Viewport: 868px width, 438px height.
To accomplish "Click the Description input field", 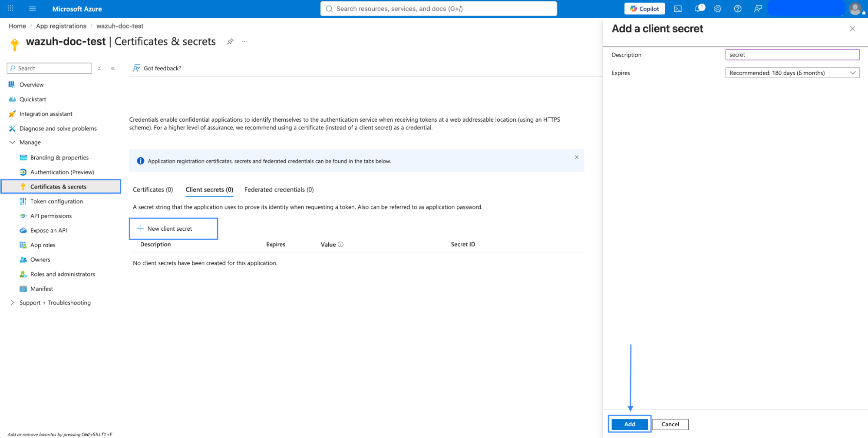I will (792, 55).
